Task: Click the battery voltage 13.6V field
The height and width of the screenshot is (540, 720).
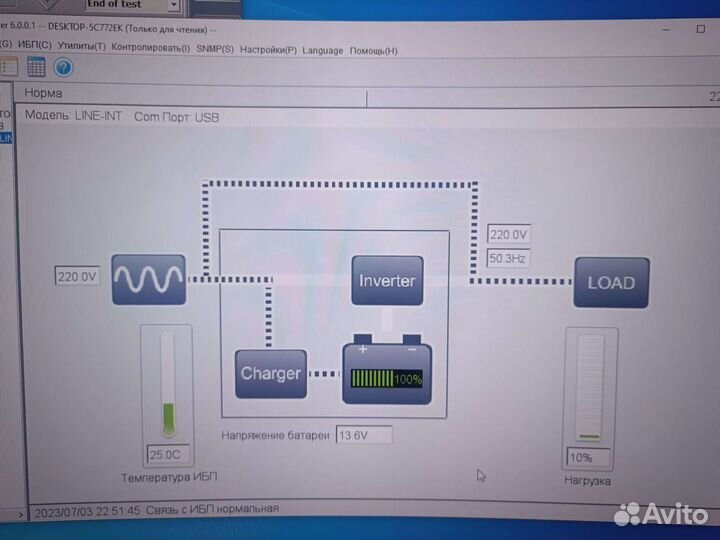Action: [x=363, y=435]
